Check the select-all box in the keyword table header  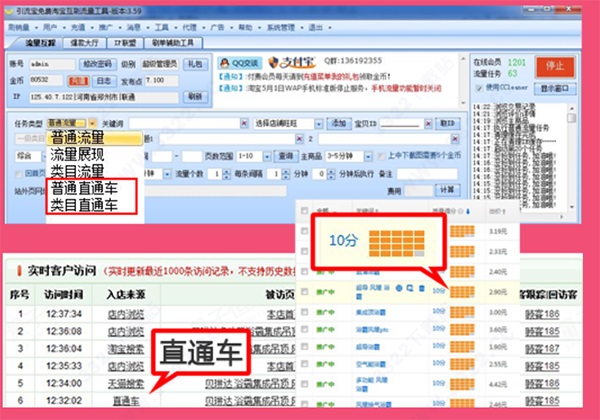tap(305, 210)
